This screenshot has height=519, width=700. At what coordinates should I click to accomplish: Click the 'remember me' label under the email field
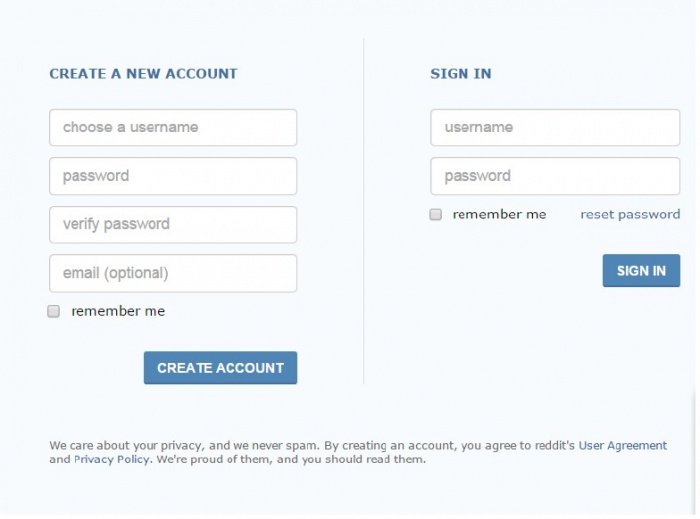(118, 312)
